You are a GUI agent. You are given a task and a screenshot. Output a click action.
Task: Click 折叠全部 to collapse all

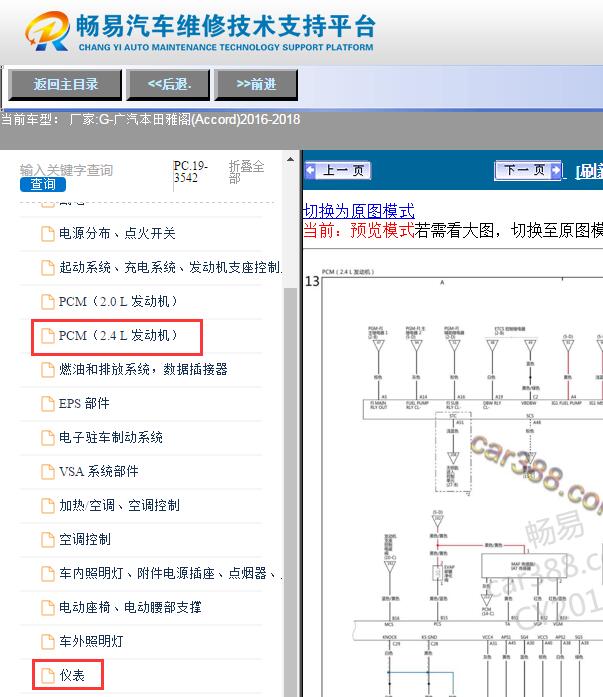point(246,172)
